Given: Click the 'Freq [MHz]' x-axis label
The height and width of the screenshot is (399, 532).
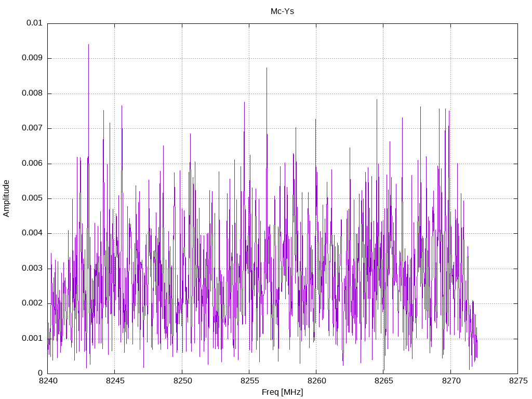Looking at the screenshot, I should coord(282,392).
